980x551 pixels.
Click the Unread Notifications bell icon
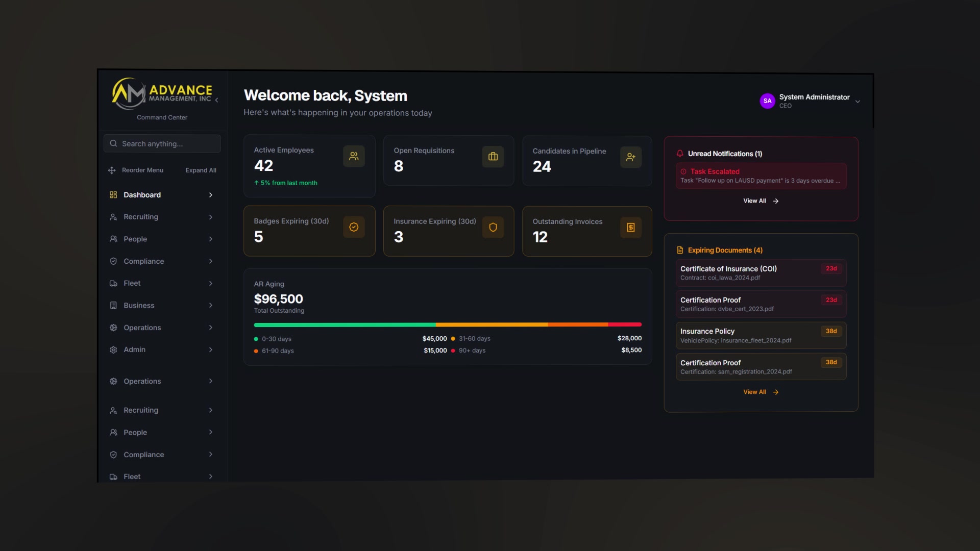coord(680,154)
